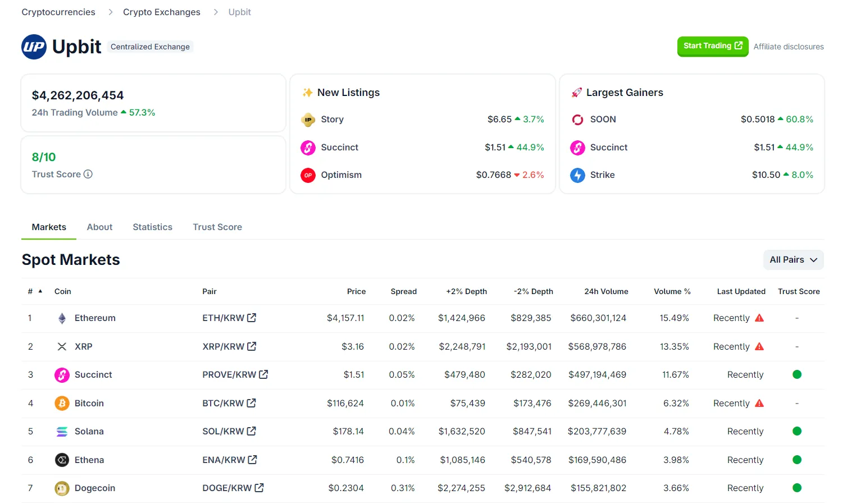Click the Dogecoin coin icon
Image resolution: width=847 pixels, height=504 pixels.
coord(62,488)
